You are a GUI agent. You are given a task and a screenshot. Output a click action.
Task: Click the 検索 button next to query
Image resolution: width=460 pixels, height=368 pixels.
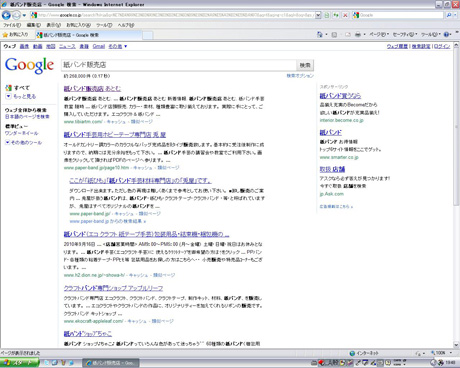click(305, 65)
